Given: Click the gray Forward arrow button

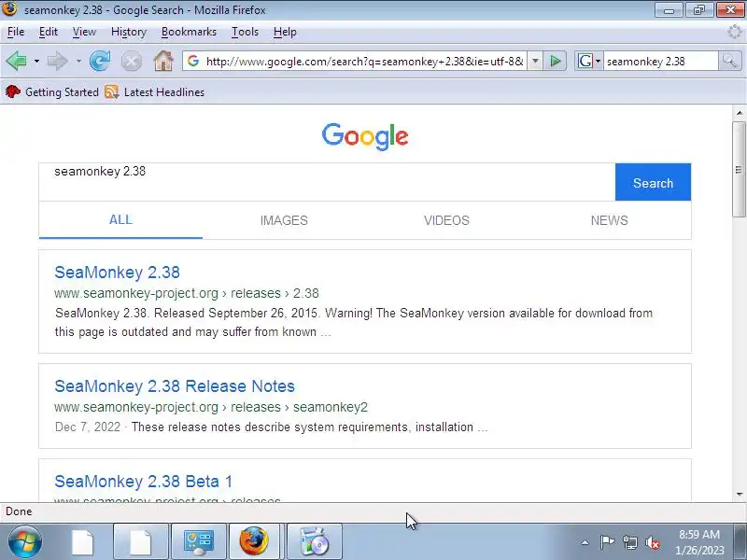Looking at the screenshot, I should [57, 61].
